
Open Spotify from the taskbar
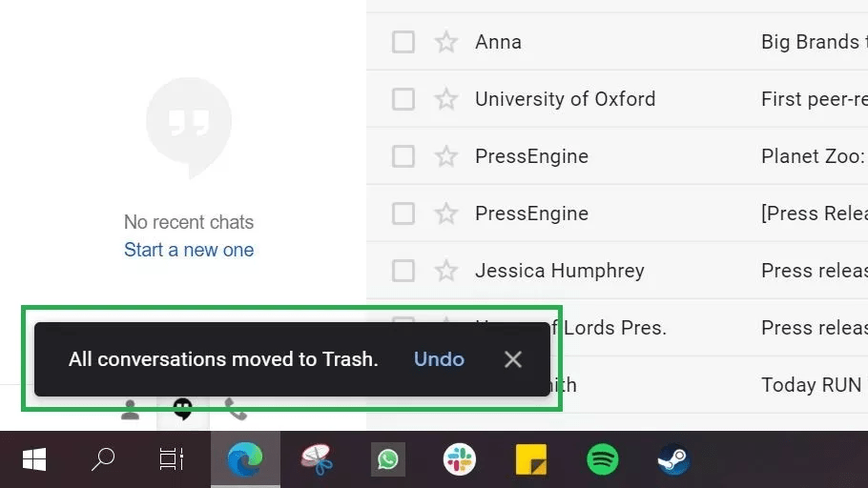(x=602, y=459)
